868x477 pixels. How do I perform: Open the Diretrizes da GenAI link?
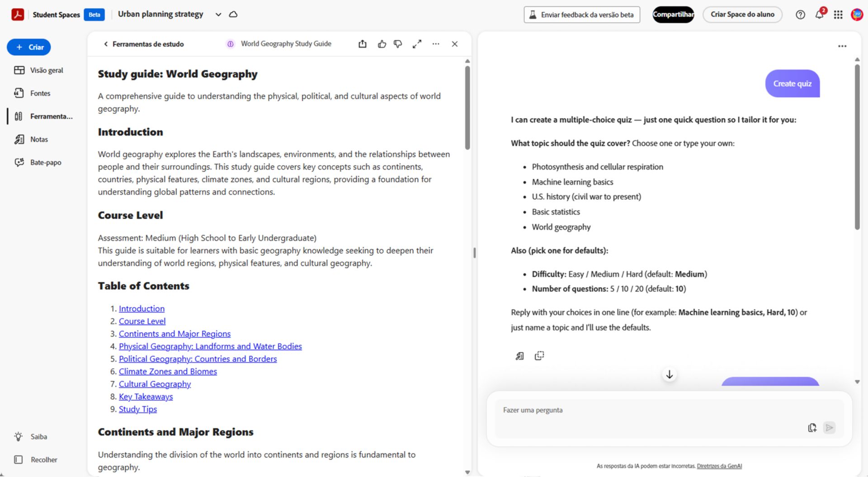click(x=719, y=466)
